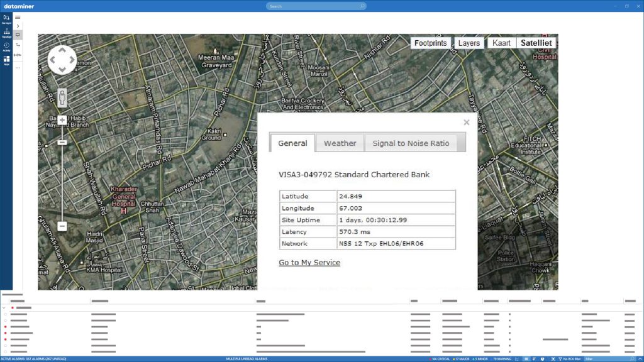The image size is (644, 362).
Task: Pan the map down
Action: pos(62,69)
